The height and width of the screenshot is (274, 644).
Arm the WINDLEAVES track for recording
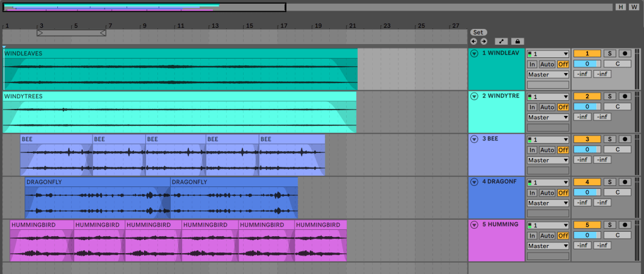(625, 54)
